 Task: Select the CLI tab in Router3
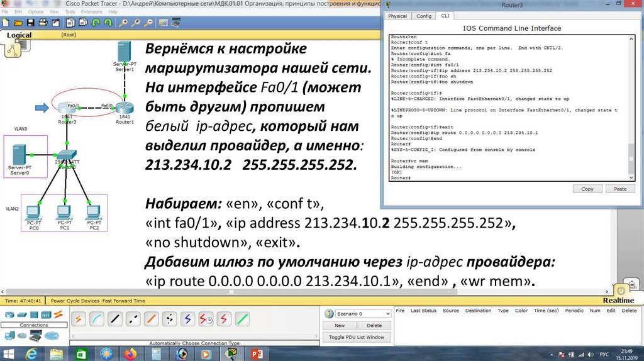pyautogui.click(x=445, y=16)
